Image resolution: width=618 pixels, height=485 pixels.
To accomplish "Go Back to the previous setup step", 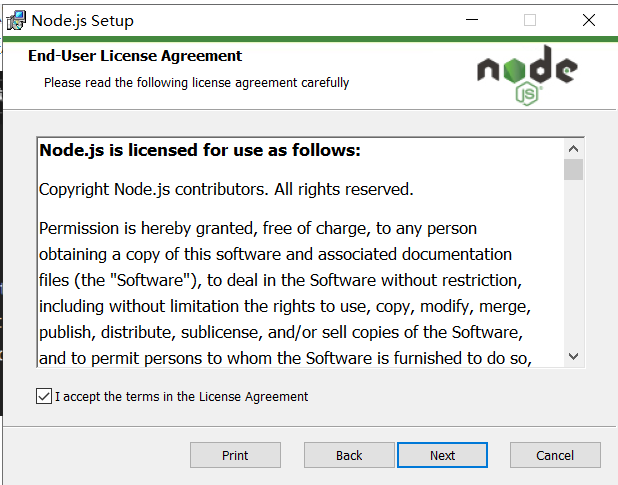I will [x=349, y=455].
